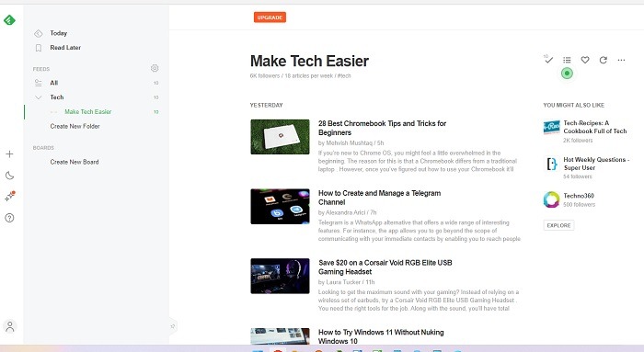Open the Telegram article thumbnail
644x352 pixels.
tap(280, 207)
